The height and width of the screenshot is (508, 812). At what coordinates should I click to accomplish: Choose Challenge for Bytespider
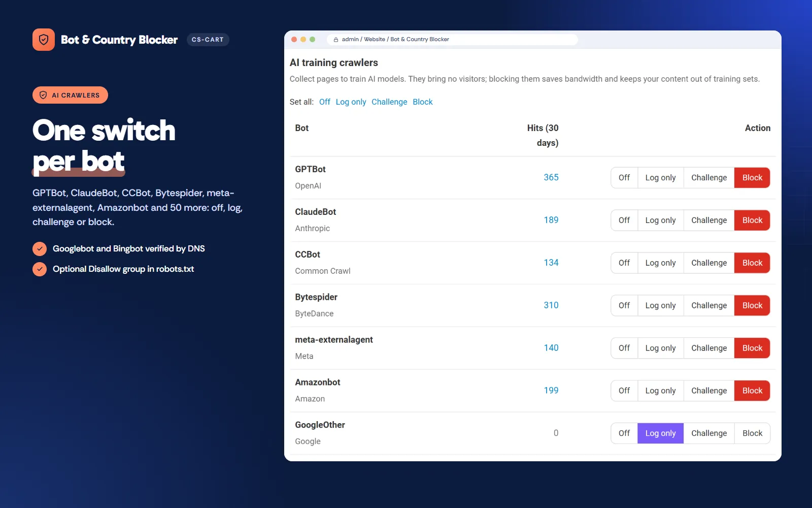tap(709, 306)
